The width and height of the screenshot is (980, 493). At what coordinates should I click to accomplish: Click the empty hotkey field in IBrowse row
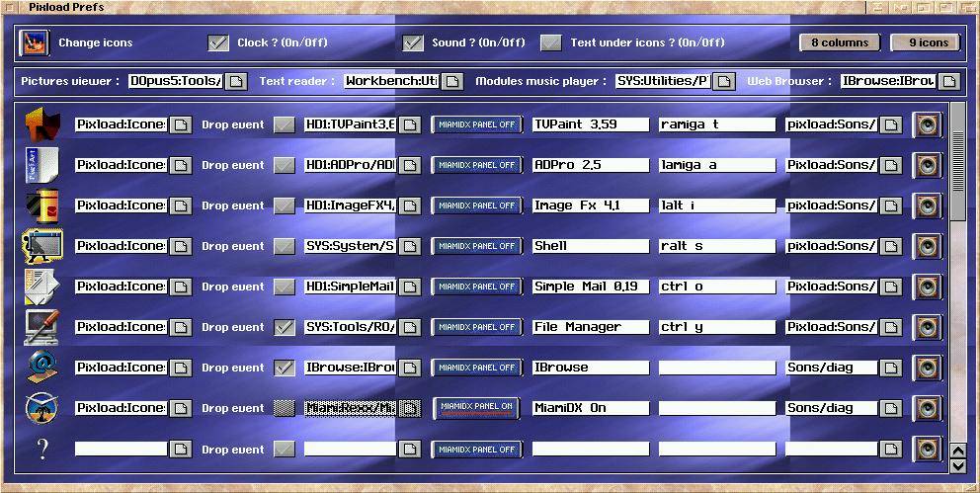point(717,369)
